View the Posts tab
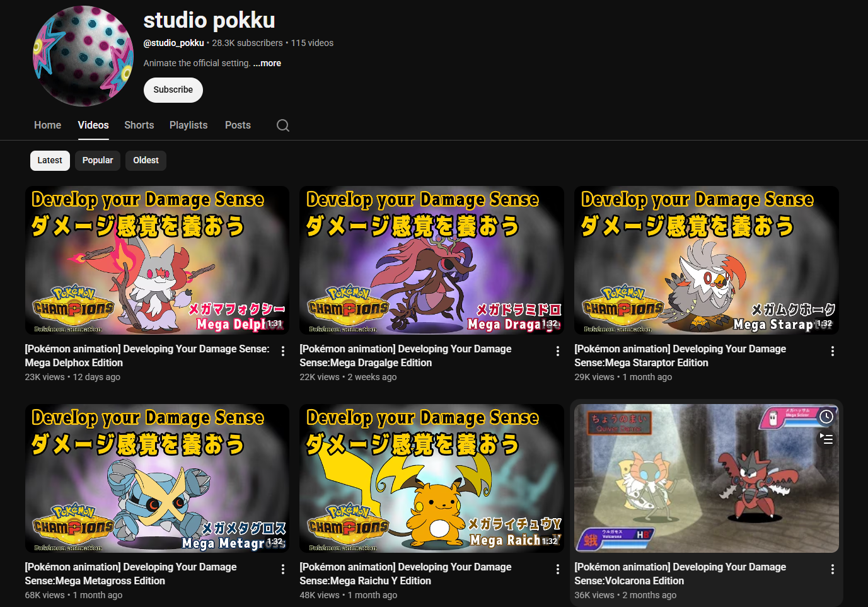Viewport: 868px width, 607px height. [x=238, y=125]
